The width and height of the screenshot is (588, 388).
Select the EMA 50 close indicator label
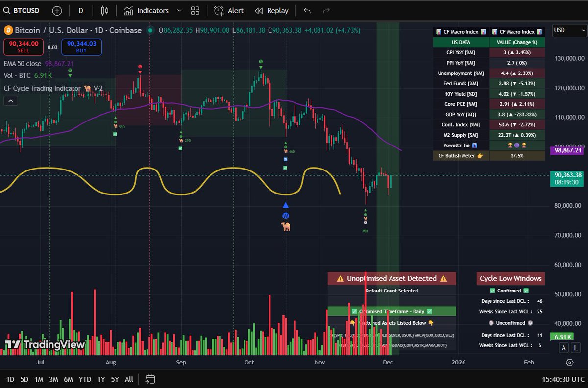click(x=24, y=63)
